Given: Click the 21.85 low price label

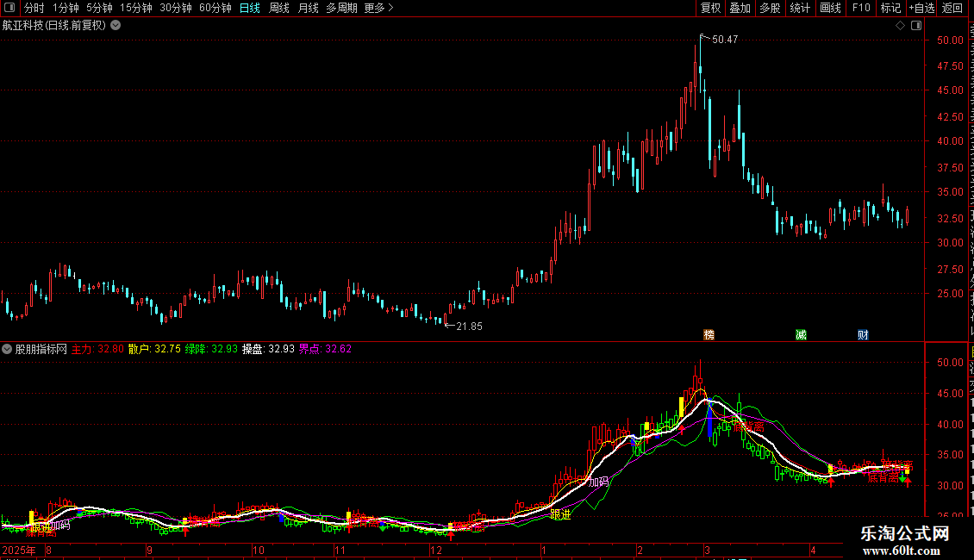Looking at the screenshot, I should tap(469, 326).
